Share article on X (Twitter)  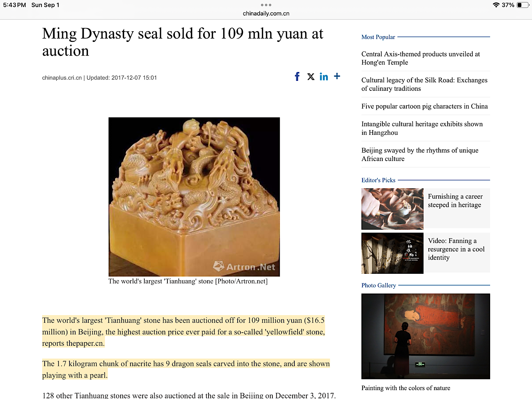click(x=311, y=77)
